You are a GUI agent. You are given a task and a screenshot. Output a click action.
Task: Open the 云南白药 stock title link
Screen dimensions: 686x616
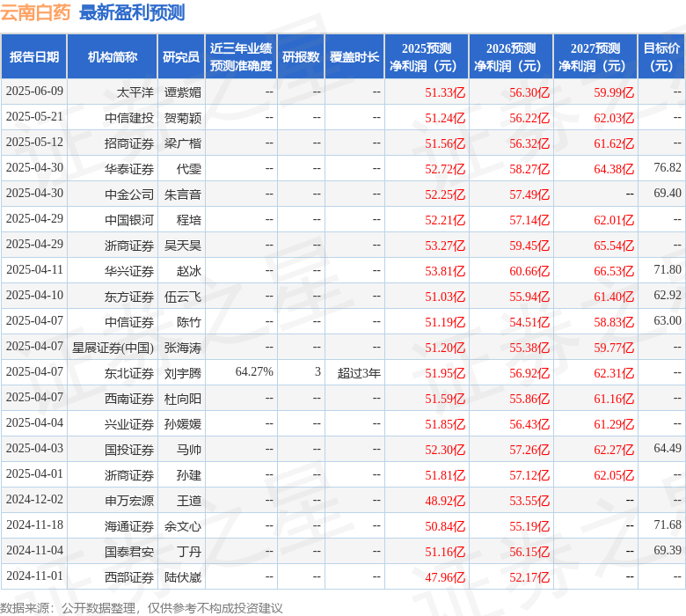click(x=36, y=12)
